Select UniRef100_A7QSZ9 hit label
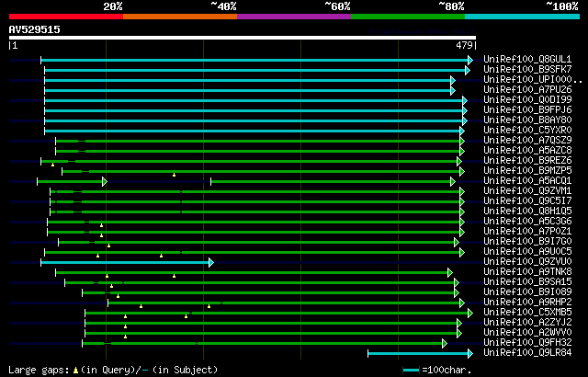Viewport: 588px width, 377px height. coord(527,141)
